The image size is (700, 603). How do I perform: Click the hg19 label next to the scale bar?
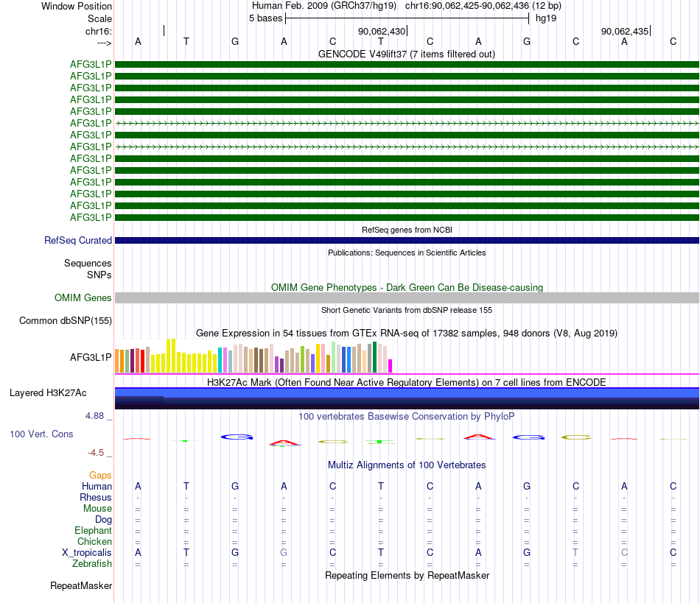546,18
